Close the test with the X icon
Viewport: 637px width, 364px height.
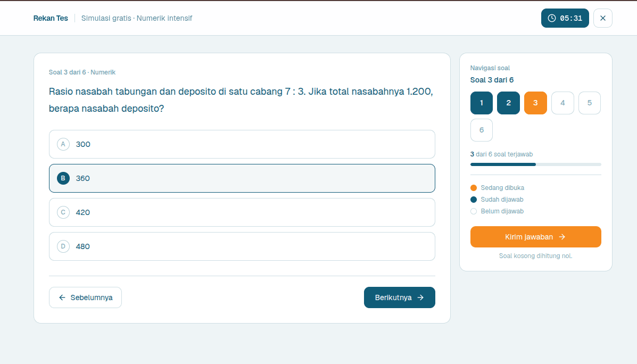pos(603,18)
